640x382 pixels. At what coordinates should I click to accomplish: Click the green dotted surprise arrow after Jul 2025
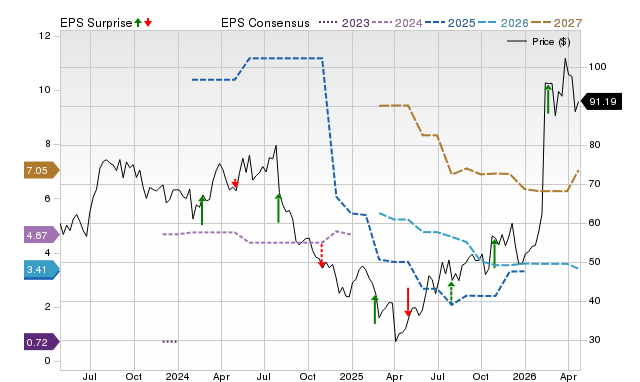click(451, 293)
